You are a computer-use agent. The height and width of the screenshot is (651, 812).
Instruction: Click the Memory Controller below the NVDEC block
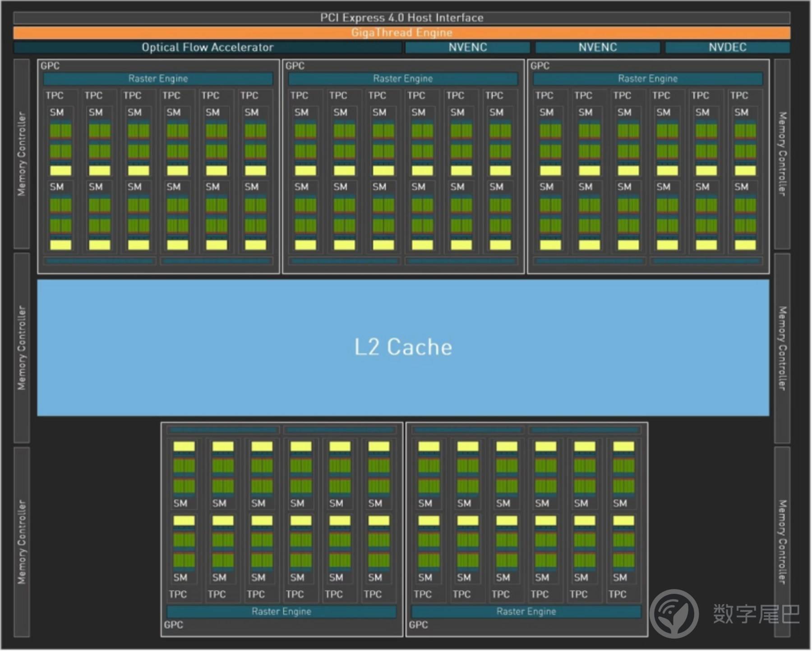point(782,154)
